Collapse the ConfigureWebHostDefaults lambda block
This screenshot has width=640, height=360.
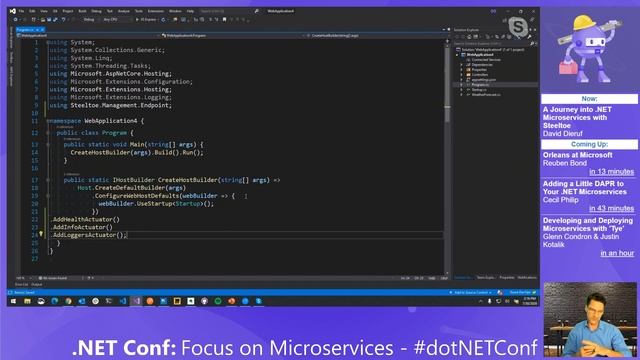pyautogui.click(x=48, y=196)
